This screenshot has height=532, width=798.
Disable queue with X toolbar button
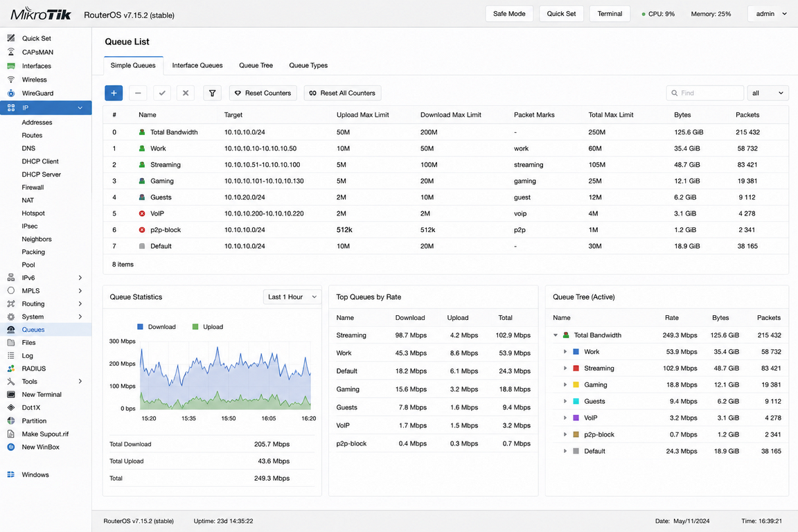[x=185, y=93]
